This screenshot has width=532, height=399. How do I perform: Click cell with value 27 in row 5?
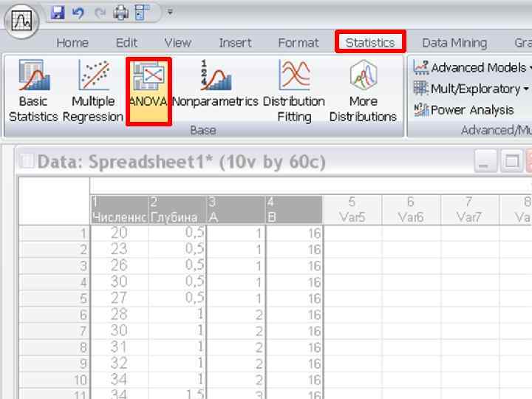[120, 299]
